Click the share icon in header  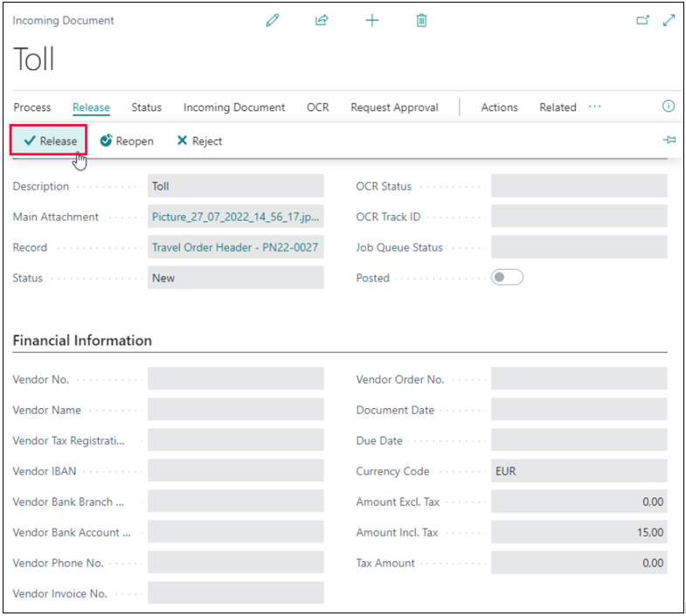click(322, 20)
